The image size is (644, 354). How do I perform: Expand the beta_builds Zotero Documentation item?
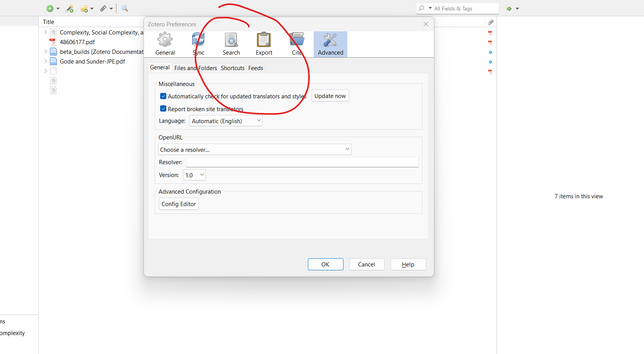46,52
